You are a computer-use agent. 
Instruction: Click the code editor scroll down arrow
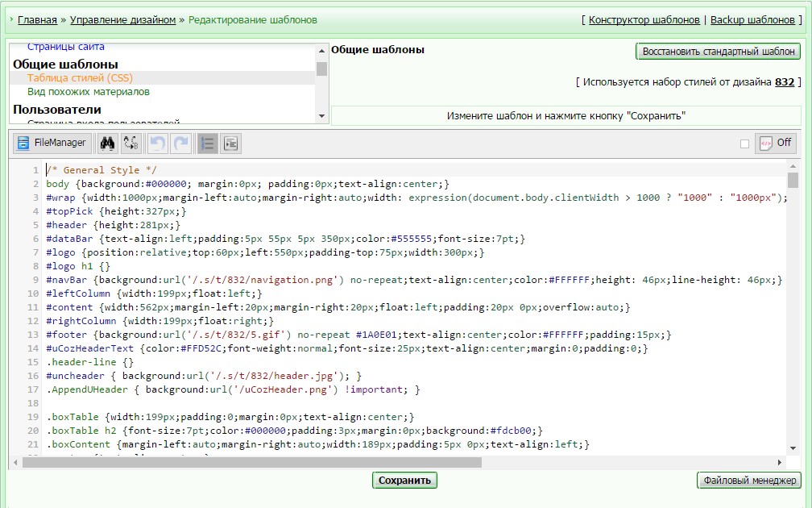tap(793, 448)
